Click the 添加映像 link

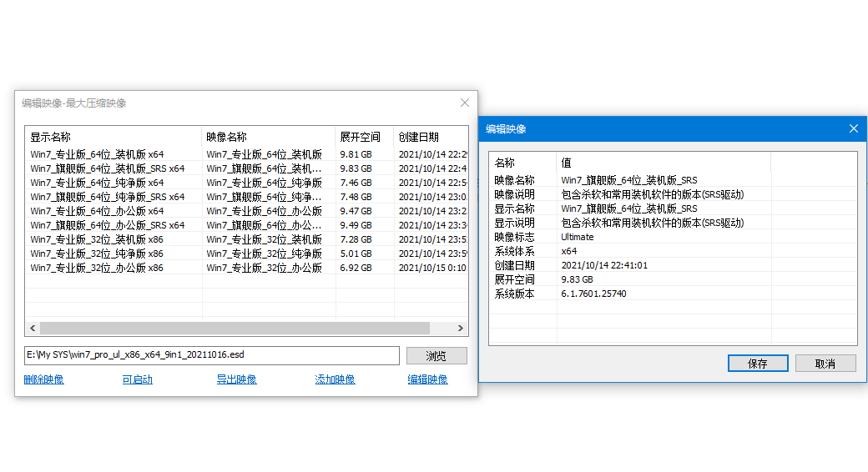(335, 379)
